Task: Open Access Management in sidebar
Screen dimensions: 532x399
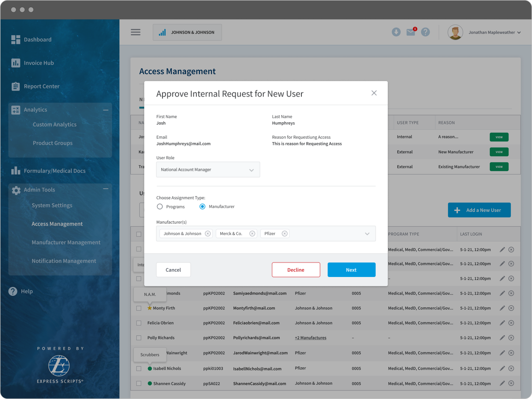Action: click(57, 224)
